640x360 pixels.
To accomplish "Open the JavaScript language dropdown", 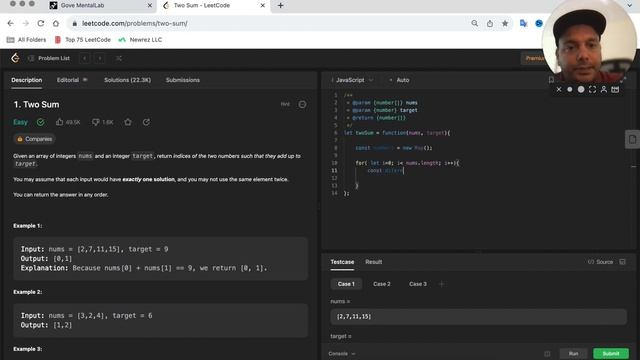I will pyautogui.click(x=352, y=80).
